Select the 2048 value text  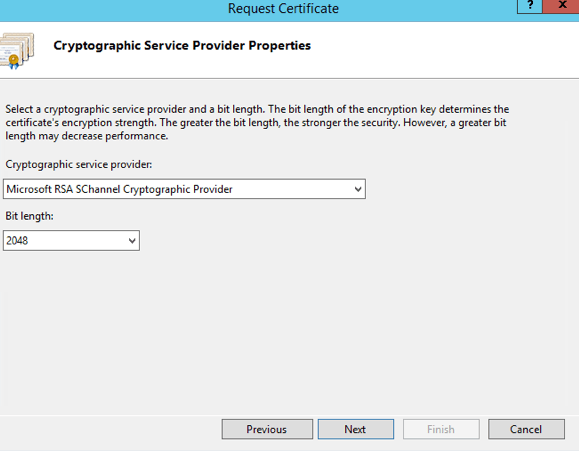(17, 241)
